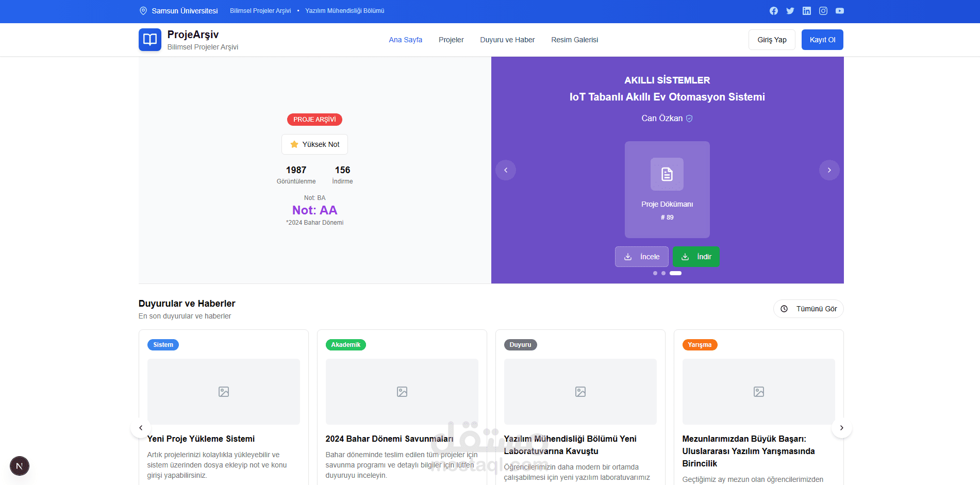This screenshot has height=485, width=980.
Task: Open the Proje Dökümanı # 89 card
Action: [x=667, y=190]
